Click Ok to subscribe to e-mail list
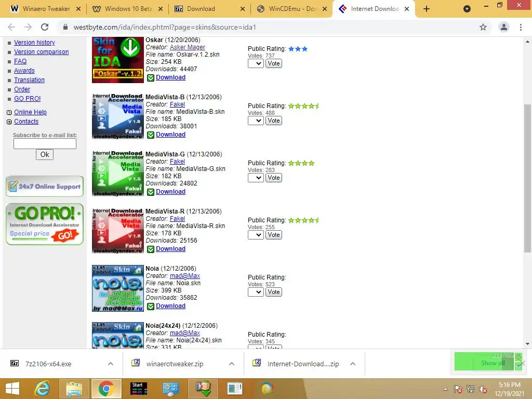The height and width of the screenshot is (399, 532). 45,155
